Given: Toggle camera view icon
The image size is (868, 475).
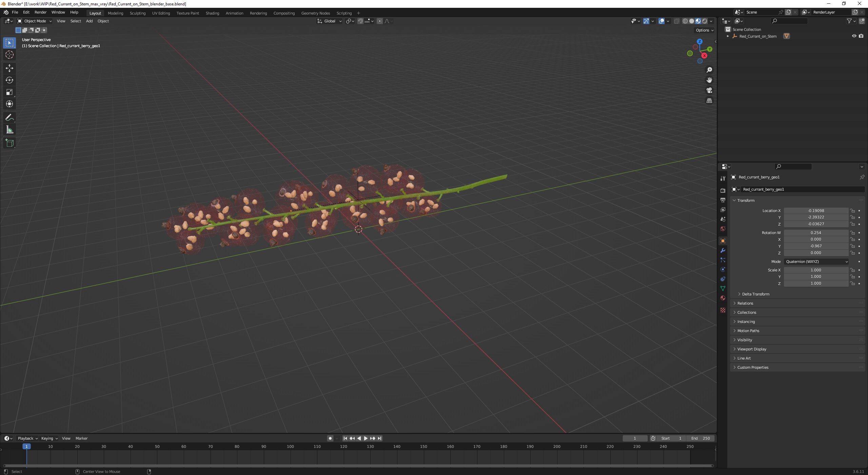Looking at the screenshot, I should (709, 90).
